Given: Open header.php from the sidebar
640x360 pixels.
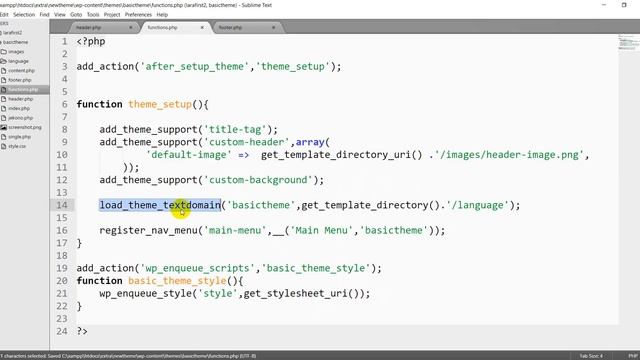Looking at the screenshot, I should (x=20, y=99).
